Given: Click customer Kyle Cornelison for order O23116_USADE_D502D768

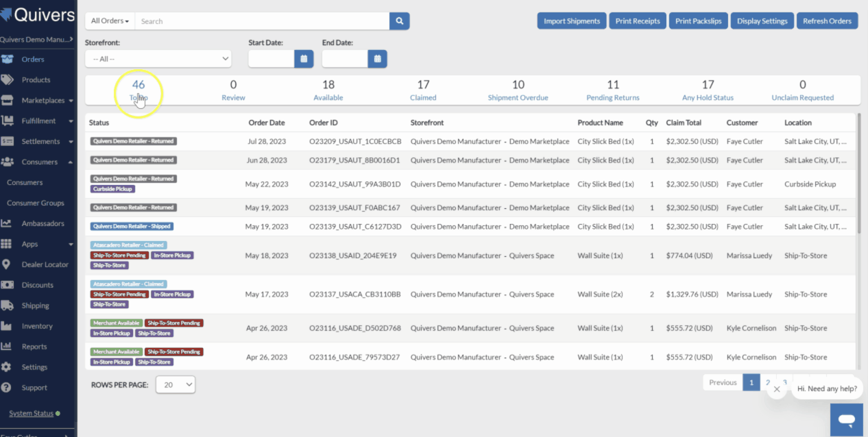Looking at the screenshot, I should [751, 329].
